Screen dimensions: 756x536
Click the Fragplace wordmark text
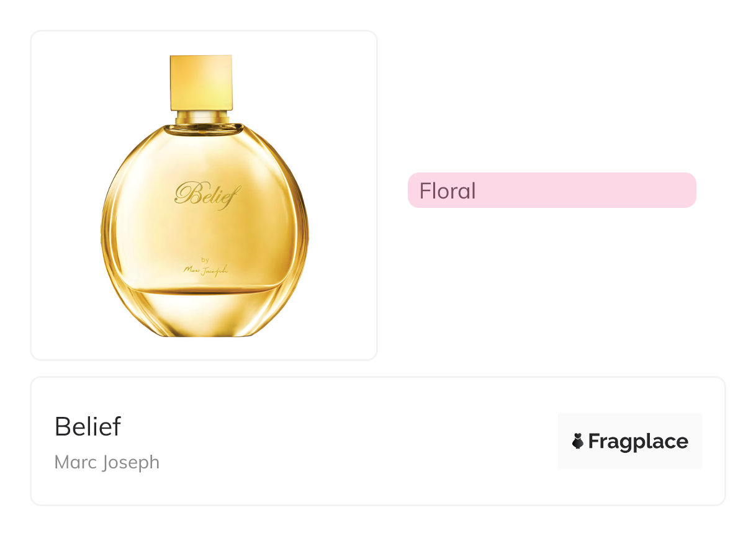(x=638, y=442)
